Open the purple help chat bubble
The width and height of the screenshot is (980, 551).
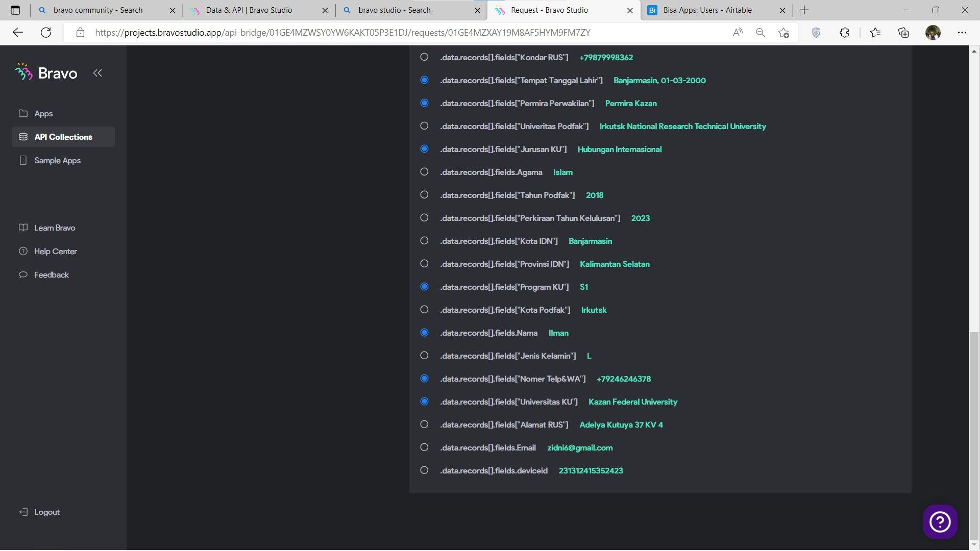click(940, 521)
